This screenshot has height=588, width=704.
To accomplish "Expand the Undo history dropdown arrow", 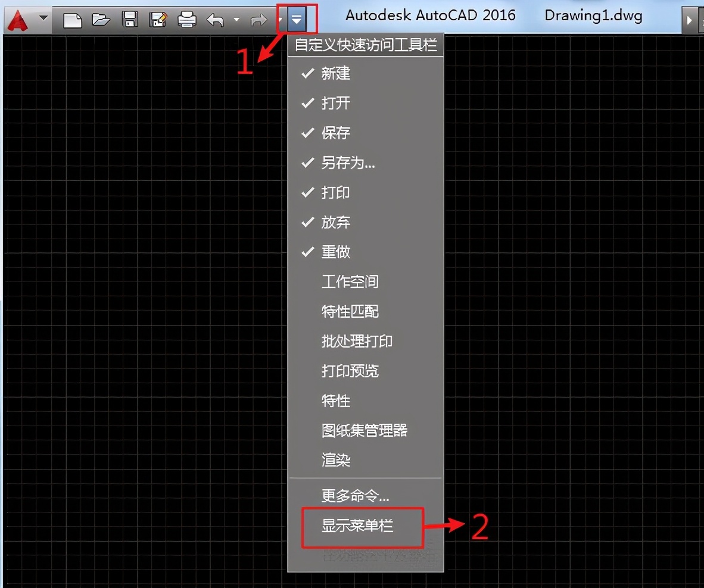I will coord(236,20).
